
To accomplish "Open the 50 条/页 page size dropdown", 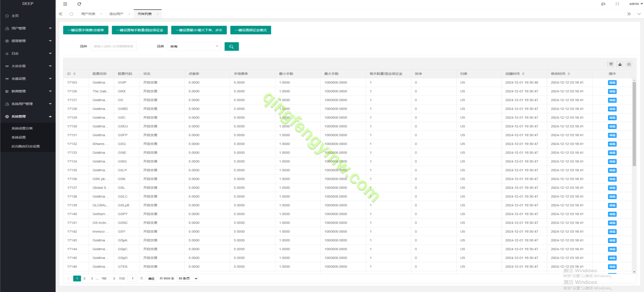I will tap(188, 278).
